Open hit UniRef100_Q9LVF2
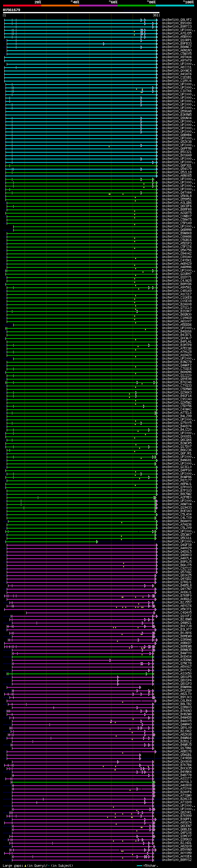 [177, 20]
